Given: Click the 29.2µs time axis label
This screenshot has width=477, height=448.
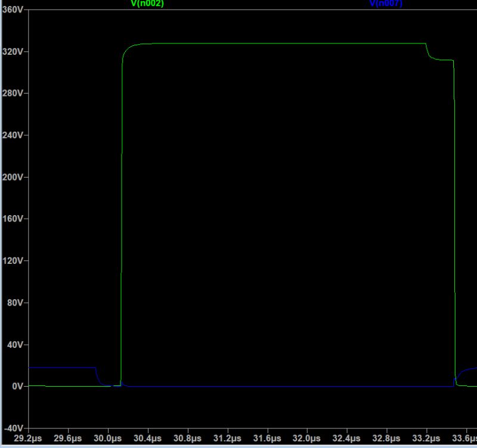Looking at the screenshot, I should [x=28, y=438].
